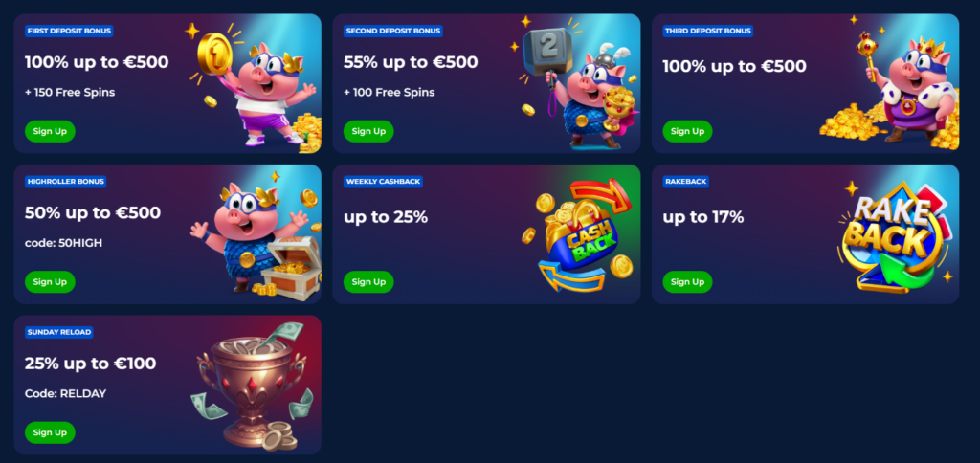
Task: Sign up for the First Deposit Bonus
Action: tap(50, 131)
